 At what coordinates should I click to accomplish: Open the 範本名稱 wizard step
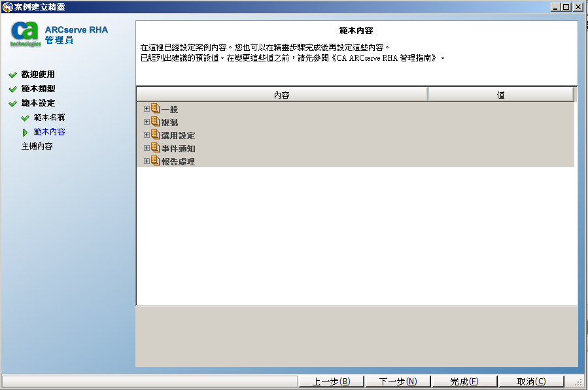(49, 118)
